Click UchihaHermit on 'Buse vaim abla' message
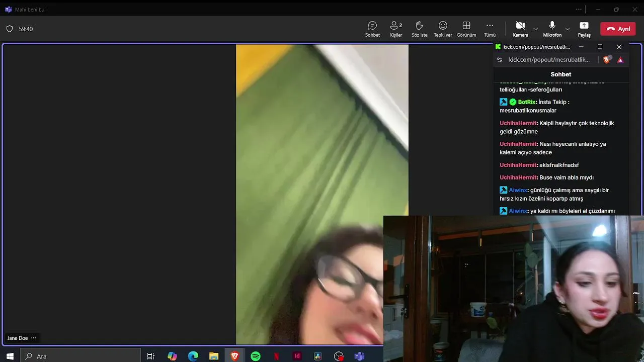Viewport: 644px width, 362px height. (518, 177)
